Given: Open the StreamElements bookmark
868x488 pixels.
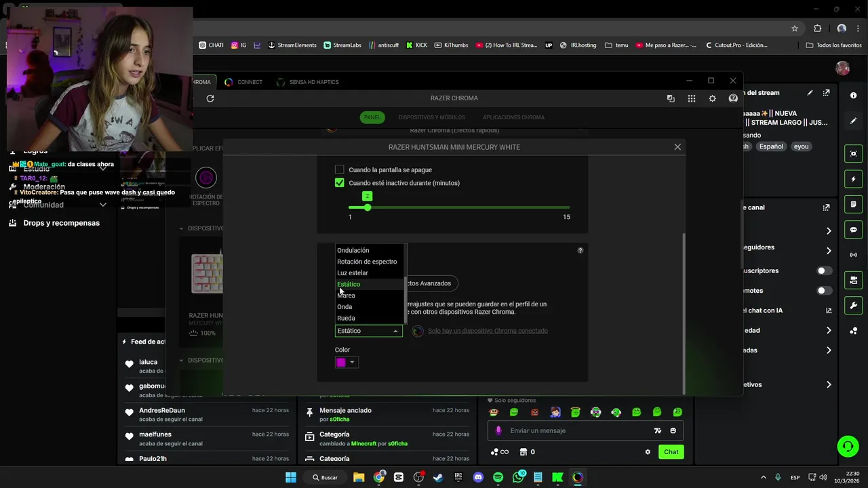Looking at the screenshot, I should [292, 45].
